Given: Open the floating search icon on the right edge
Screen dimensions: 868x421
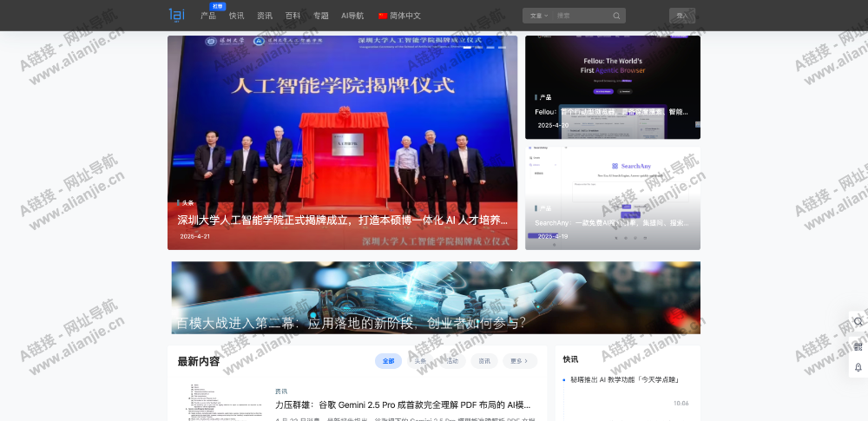Looking at the screenshot, I should click(x=858, y=321).
